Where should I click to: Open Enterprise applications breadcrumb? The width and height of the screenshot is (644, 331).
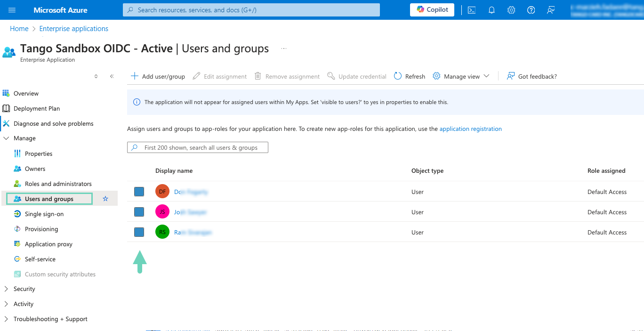coord(74,29)
